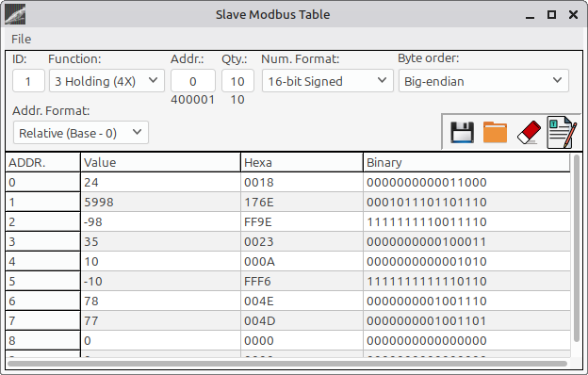Click the ADDR. column header
The height and width of the screenshot is (375, 588).
click(x=42, y=162)
